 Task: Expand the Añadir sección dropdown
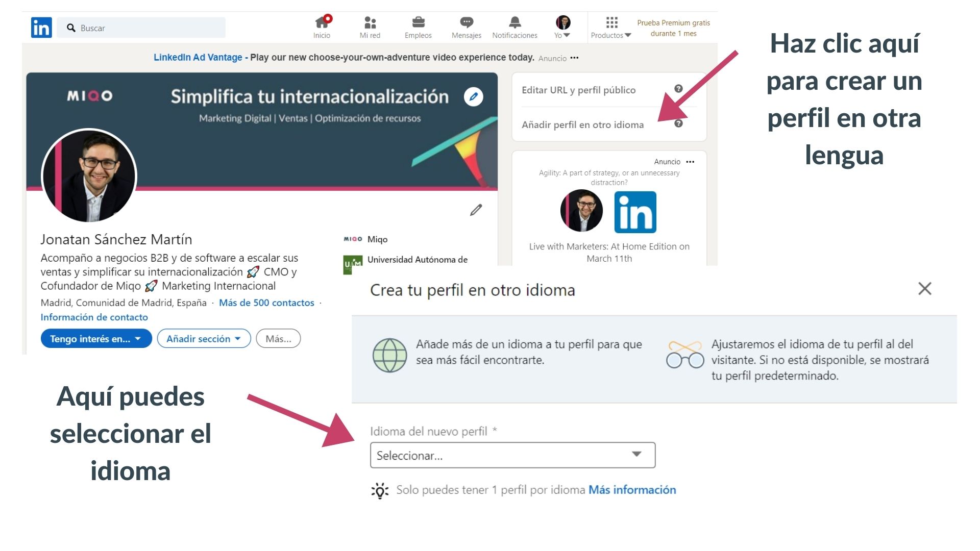[x=203, y=338]
